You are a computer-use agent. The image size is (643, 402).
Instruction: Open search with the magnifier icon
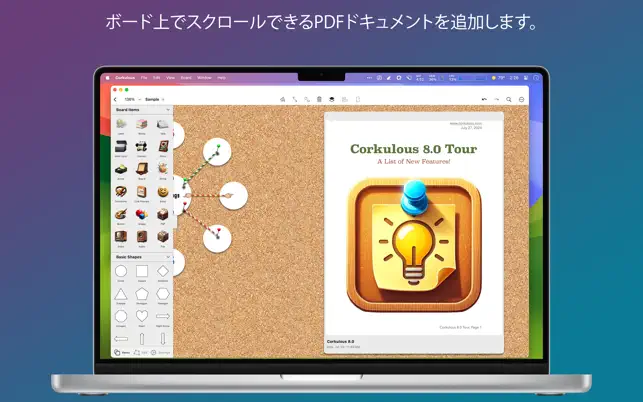point(509,99)
